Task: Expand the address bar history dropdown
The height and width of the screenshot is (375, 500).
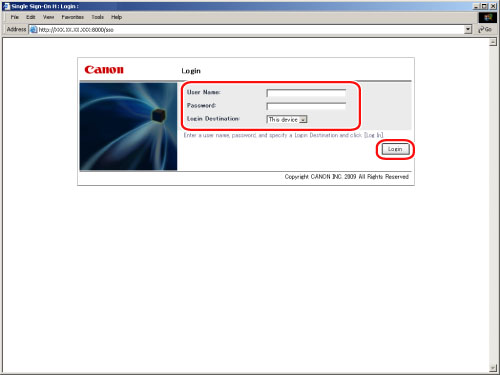Action: [x=468, y=30]
